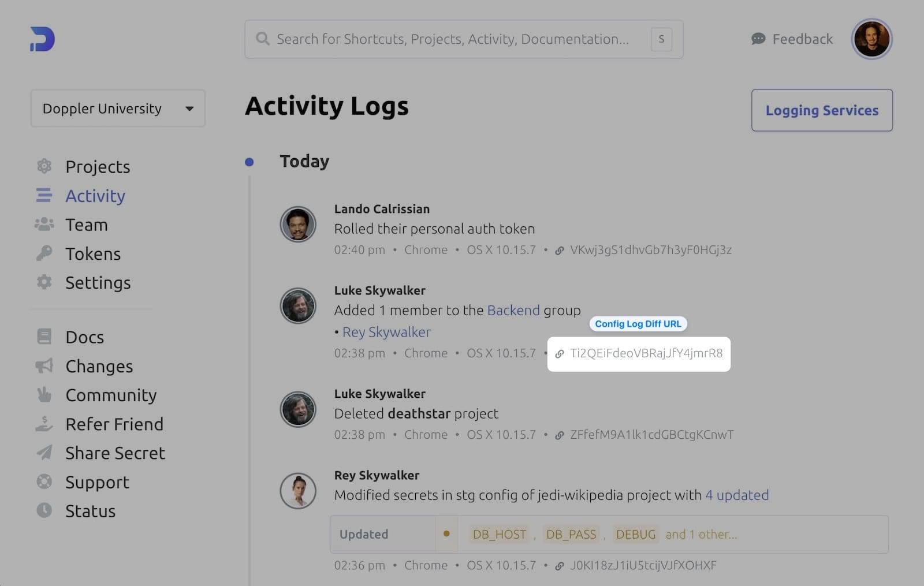Screen dimensions: 924x586
Task: Click the Ti2QEiFdeoVBRajJfY4jmrR8 log ID
Action: [646, 353]
